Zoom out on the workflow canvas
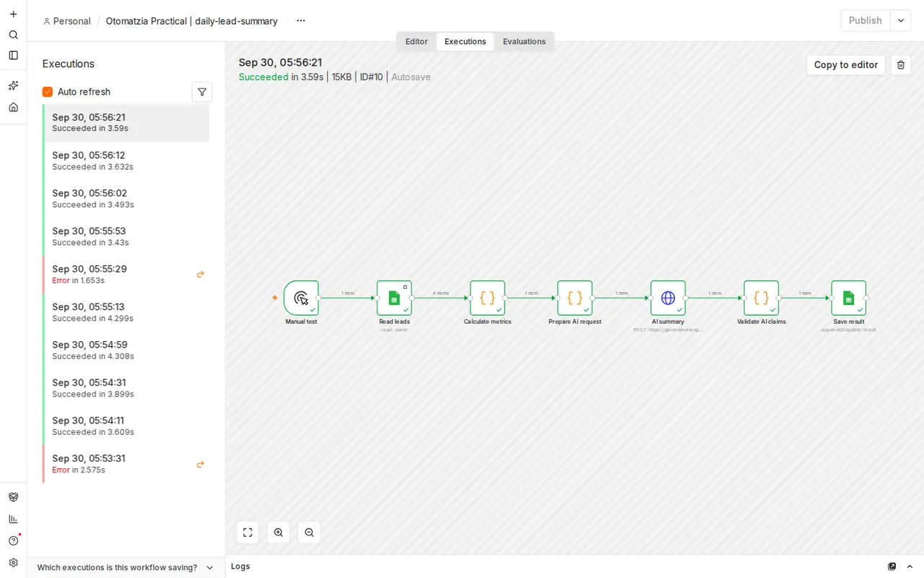The width and height of the screenshot is (924, 578). point(309,532)
